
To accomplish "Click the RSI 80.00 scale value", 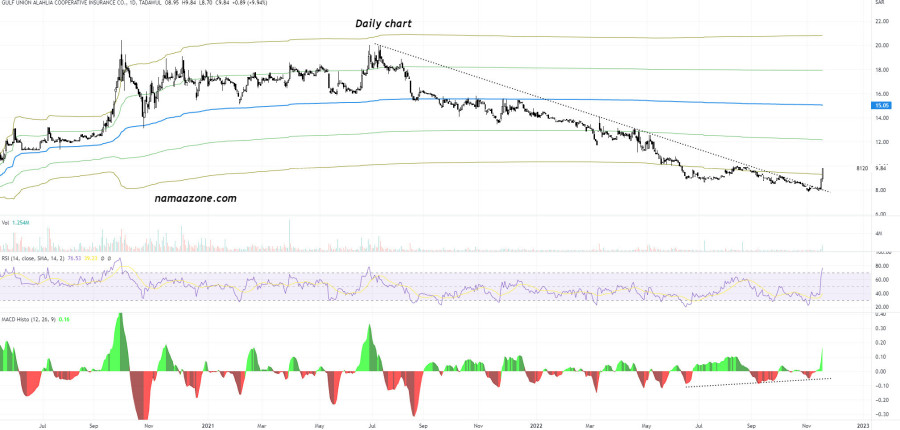I will tap(880, 267).
